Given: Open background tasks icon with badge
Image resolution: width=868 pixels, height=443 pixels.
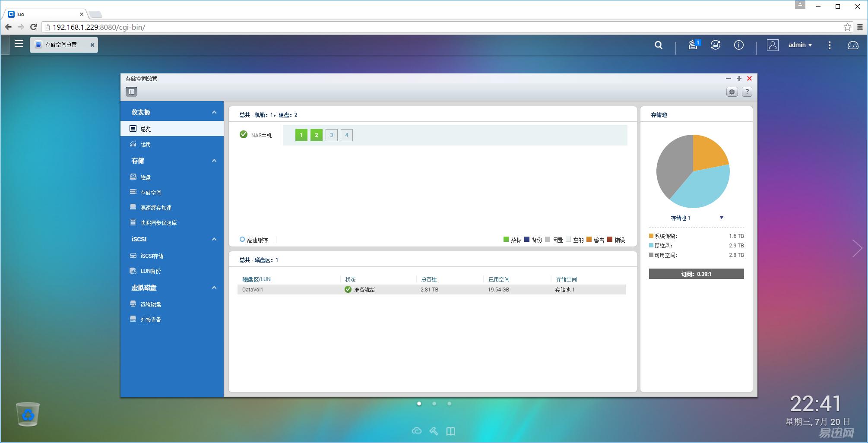Looking at the screenshot, I should click(x=694, y=45).
